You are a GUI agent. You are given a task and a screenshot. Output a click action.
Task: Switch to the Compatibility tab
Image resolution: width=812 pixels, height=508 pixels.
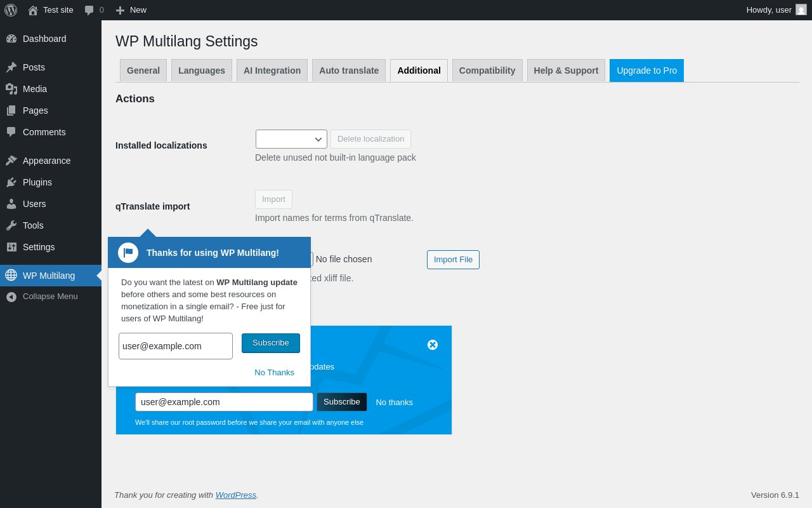tap(487, 70)
